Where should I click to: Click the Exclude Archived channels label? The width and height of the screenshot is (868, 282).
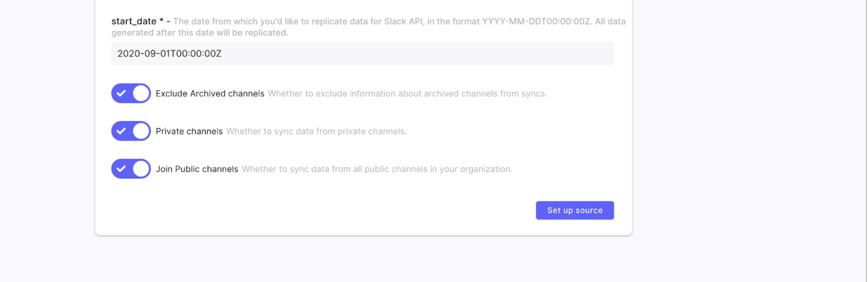click(210, 94)
